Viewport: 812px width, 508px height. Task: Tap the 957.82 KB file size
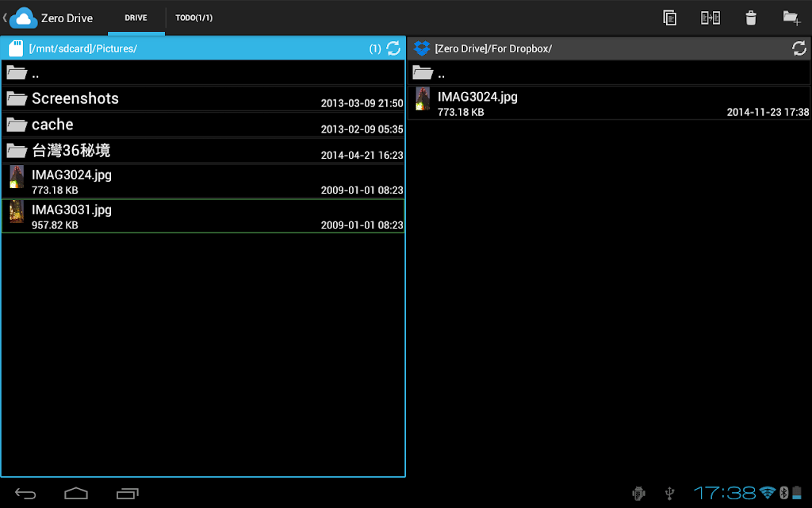[55, 225]
